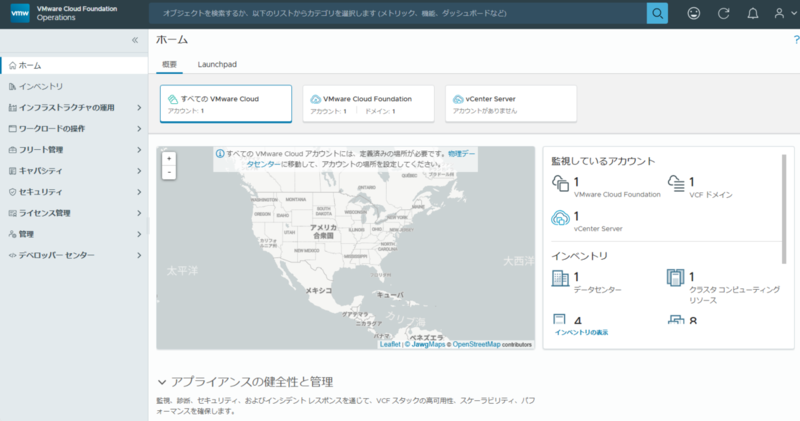Screen dimensions: 800x421
Task: Click the capacity sidebar icon
Action: (x=12, y=171)
